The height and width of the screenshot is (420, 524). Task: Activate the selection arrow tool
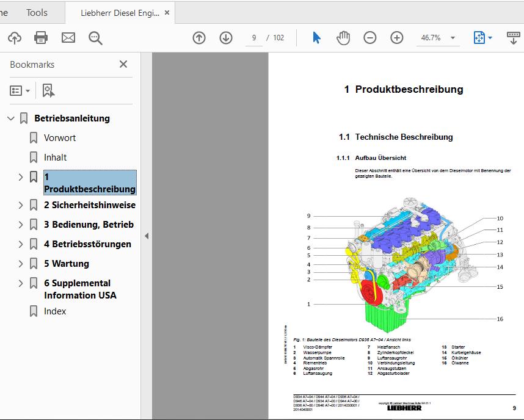316,38
